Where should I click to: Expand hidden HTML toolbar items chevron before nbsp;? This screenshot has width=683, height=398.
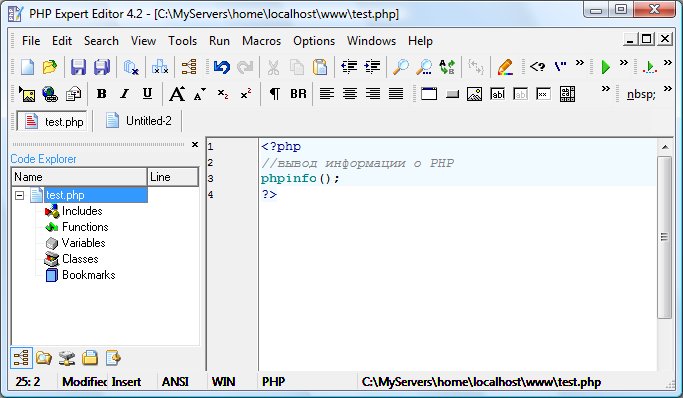point(605,89)
